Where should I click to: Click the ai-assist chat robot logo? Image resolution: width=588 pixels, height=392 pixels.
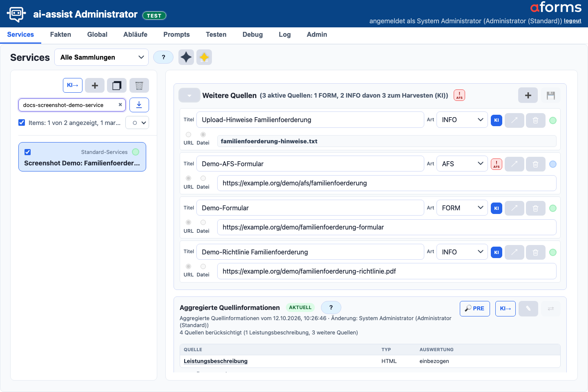tap(16, 14)
